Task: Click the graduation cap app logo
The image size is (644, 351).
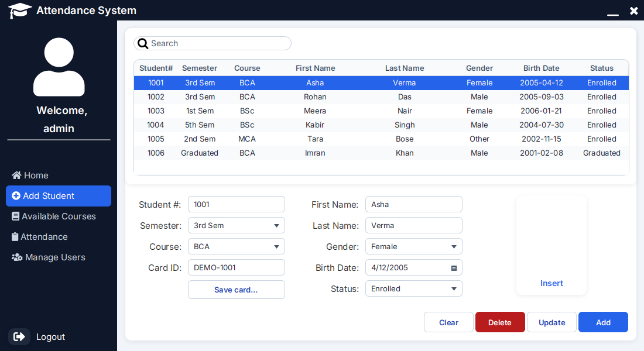Action: point(20,11)
